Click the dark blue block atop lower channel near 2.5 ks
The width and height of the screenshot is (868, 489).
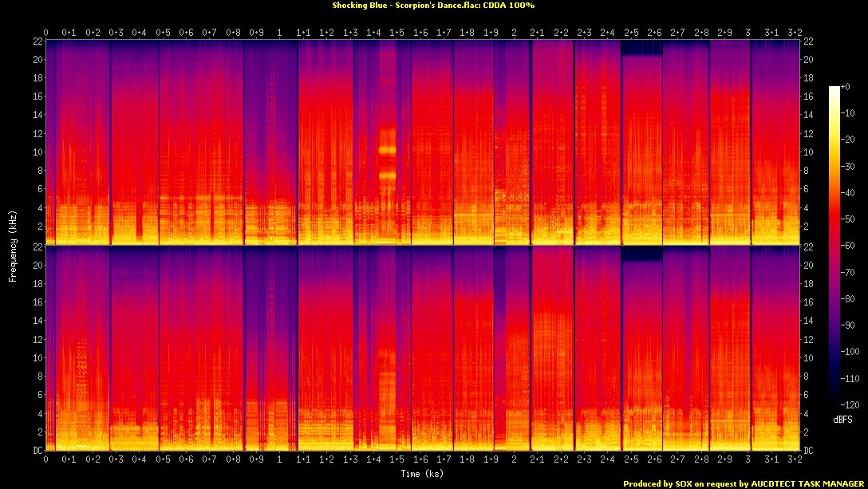pyautogui.click(x=641, y=254)
